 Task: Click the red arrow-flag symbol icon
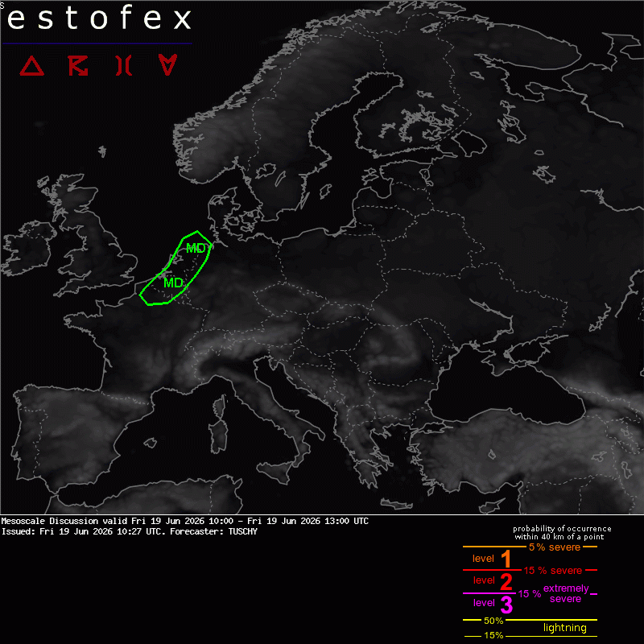click(78, 66)
